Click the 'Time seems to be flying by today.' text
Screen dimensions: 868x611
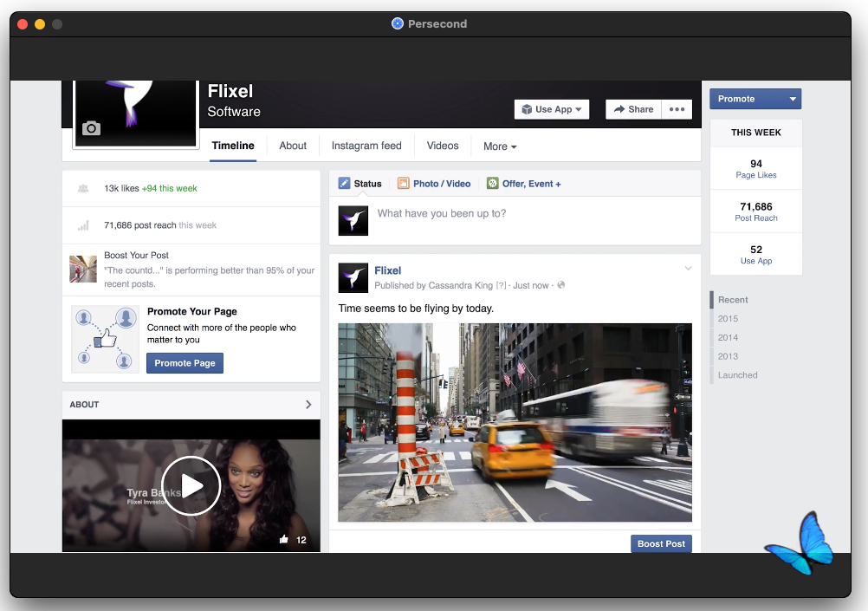tap(416, 309)
